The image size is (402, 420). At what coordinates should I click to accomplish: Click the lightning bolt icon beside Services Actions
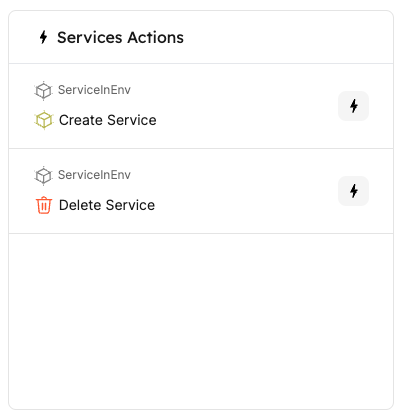point(43,37)
